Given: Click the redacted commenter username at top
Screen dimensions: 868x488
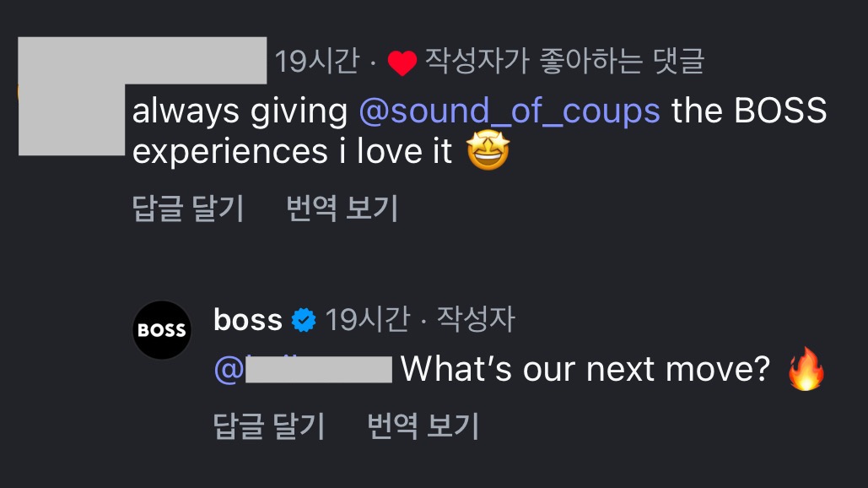Looking at the screenshot, I should pos(142,61).
